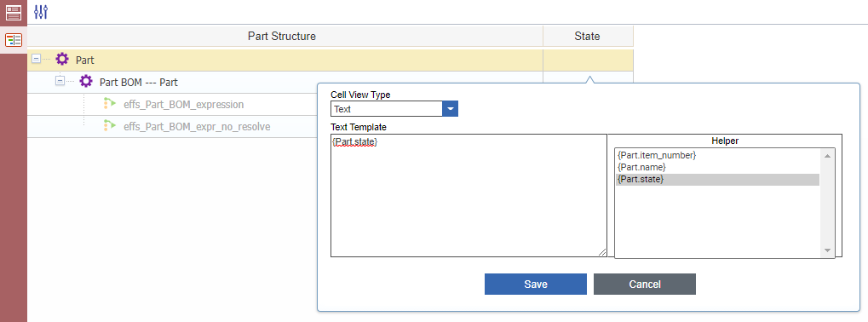Click the icon beside effs_Part_BOM_expr_no_resolve
The height and width of the screenshot is (322, 868).
tap(109, 126)
